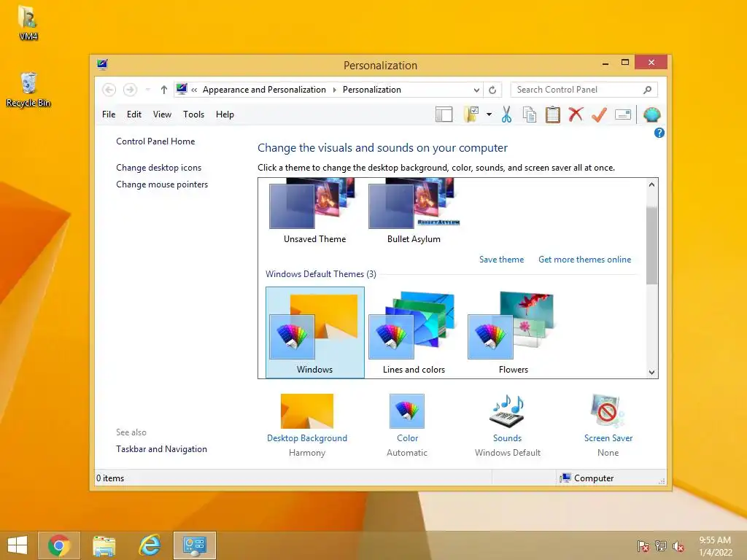Image resolution: width=747 pixels, height=560 pixels.
Task: Select the Recycle Bin desktop icon
Action: pos(28,90)
